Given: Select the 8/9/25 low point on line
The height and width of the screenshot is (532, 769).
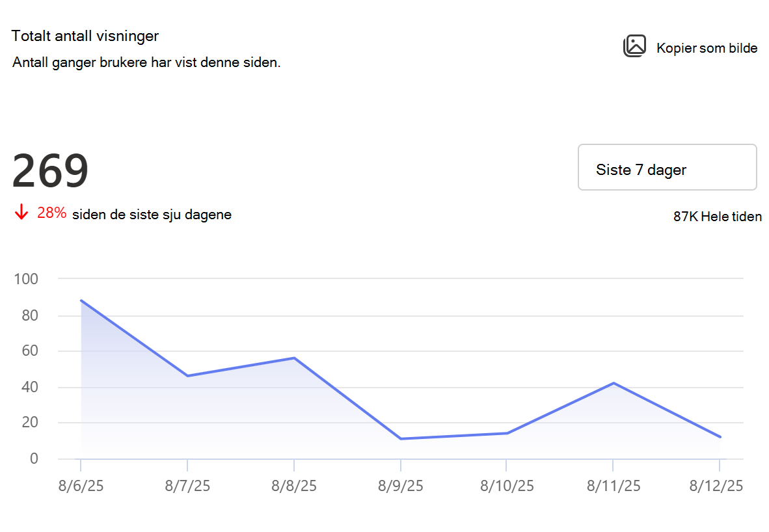Looking at the screenshot, I should [x=401, y=438].
